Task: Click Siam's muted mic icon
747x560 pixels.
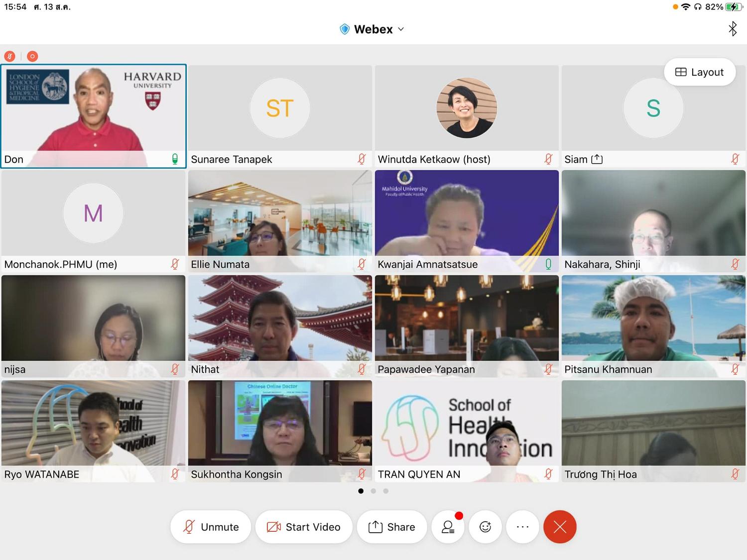Action: [x=735, y=159]
